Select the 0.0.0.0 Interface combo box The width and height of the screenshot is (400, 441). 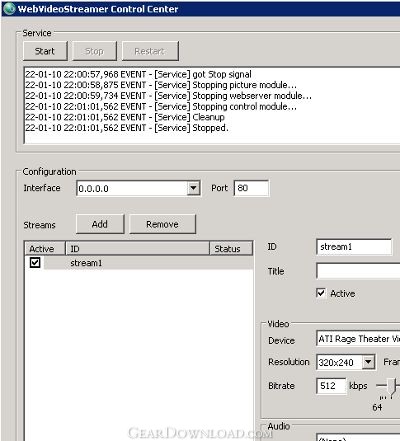point(138,188)
